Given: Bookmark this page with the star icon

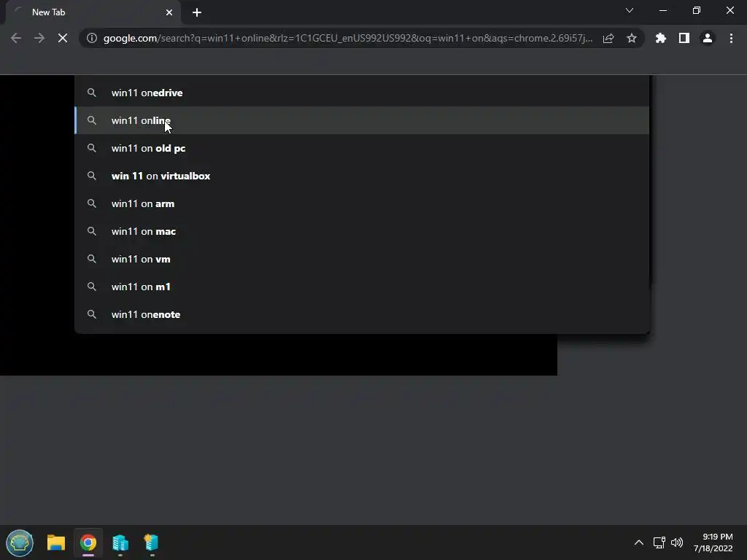Looking at the screenshot, I should click(x=632, y=38).
